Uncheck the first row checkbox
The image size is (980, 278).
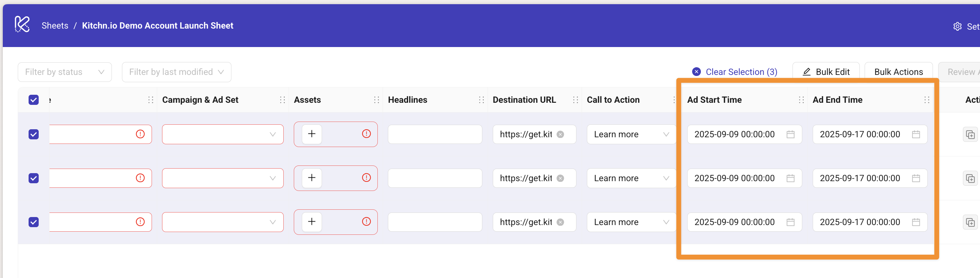point(33,134)
